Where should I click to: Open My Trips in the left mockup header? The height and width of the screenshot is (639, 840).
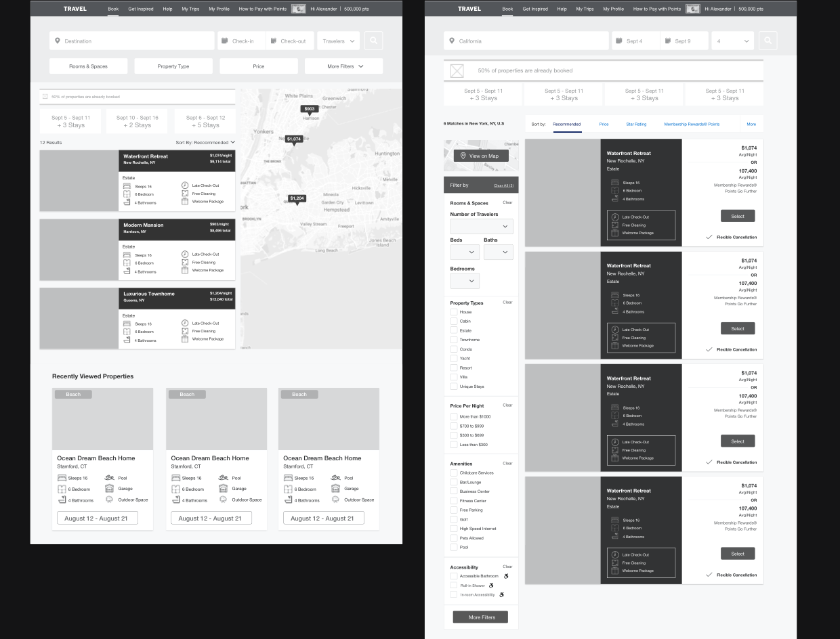(190, 9)
